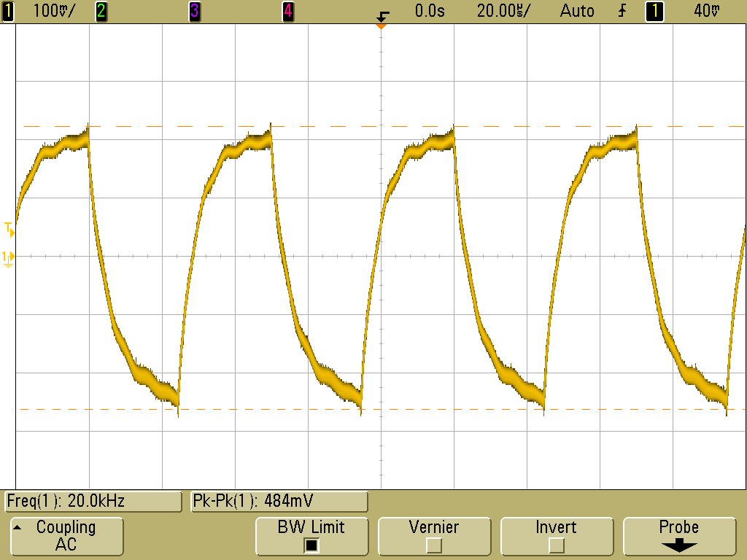This screenshot has width=747, height=560.
Task: Click the 0.0s horizontal delay readout
Action: click(x=430, y=11)
